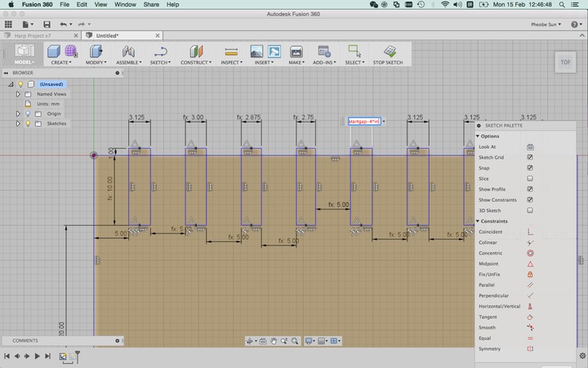The height and width of the screenshot is (368, 588).
Task: Click the Look At icon
Action: (530, 147)
